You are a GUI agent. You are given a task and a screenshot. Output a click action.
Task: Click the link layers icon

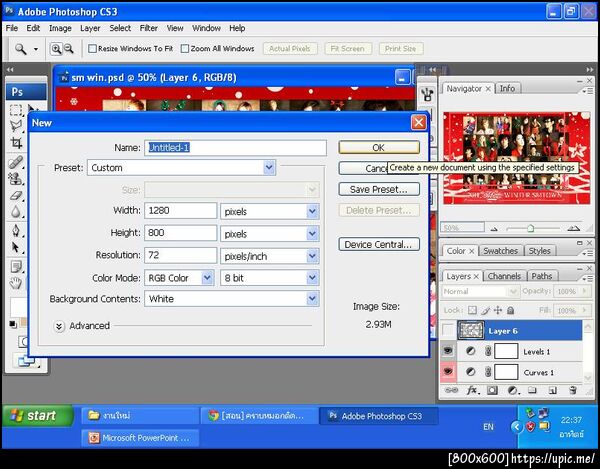tap(451, 390)
